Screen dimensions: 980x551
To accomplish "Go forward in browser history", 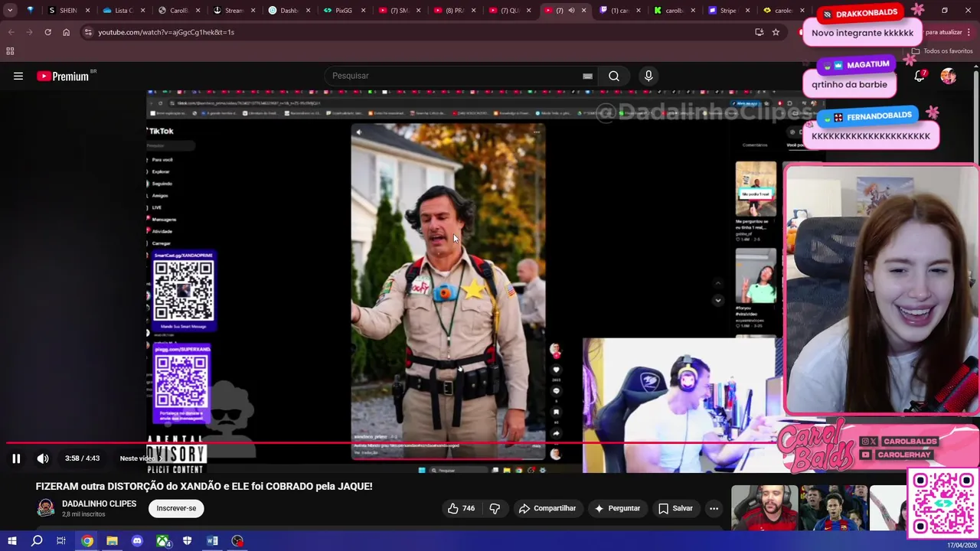I will click(29, 32).
